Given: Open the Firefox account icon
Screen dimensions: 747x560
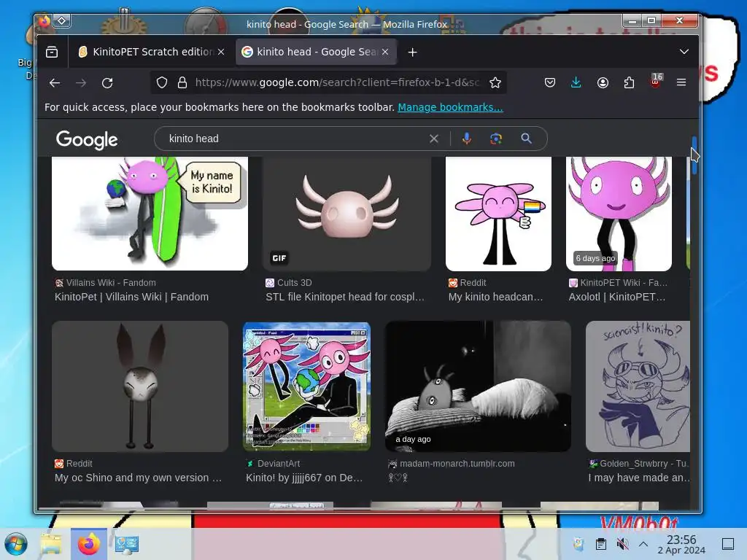Looking at the screenshot, I should (603, 83).
